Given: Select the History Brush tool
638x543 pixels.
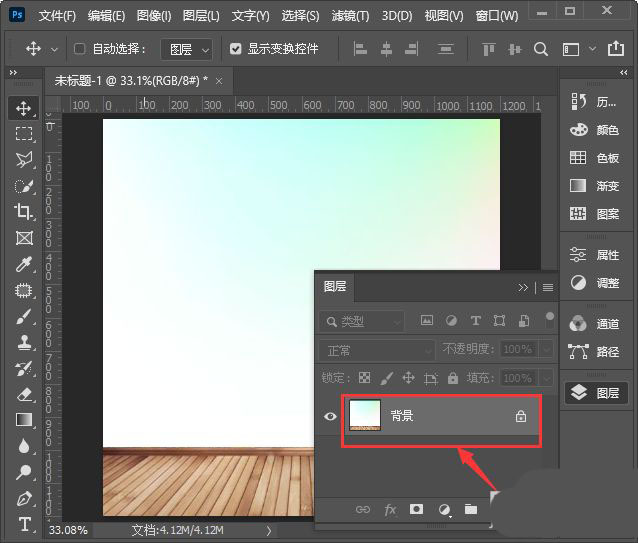Looking at the screenshot, I should coord(24,369).
